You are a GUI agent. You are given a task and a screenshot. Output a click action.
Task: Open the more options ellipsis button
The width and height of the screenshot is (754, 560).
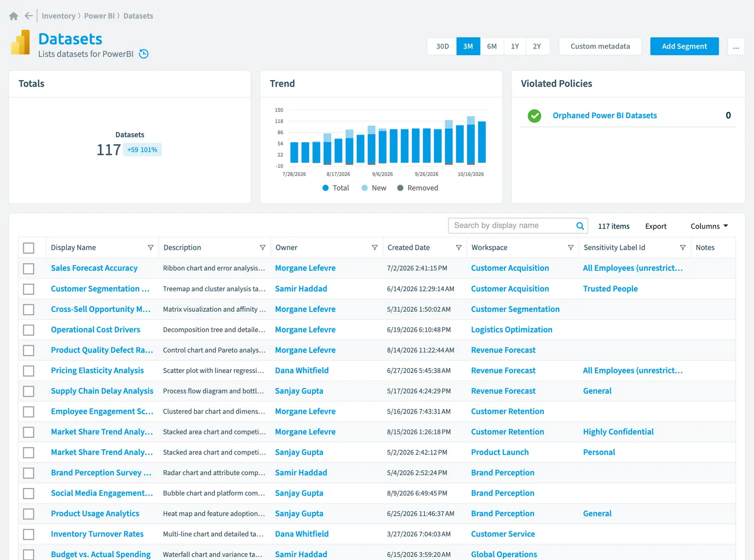pyautogui.click(x=736, y=47)
